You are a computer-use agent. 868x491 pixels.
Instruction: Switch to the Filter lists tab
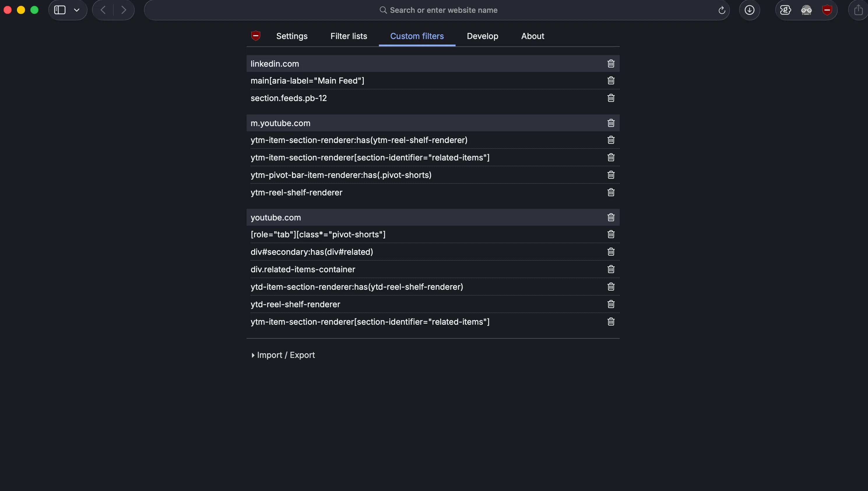[349, 36]
